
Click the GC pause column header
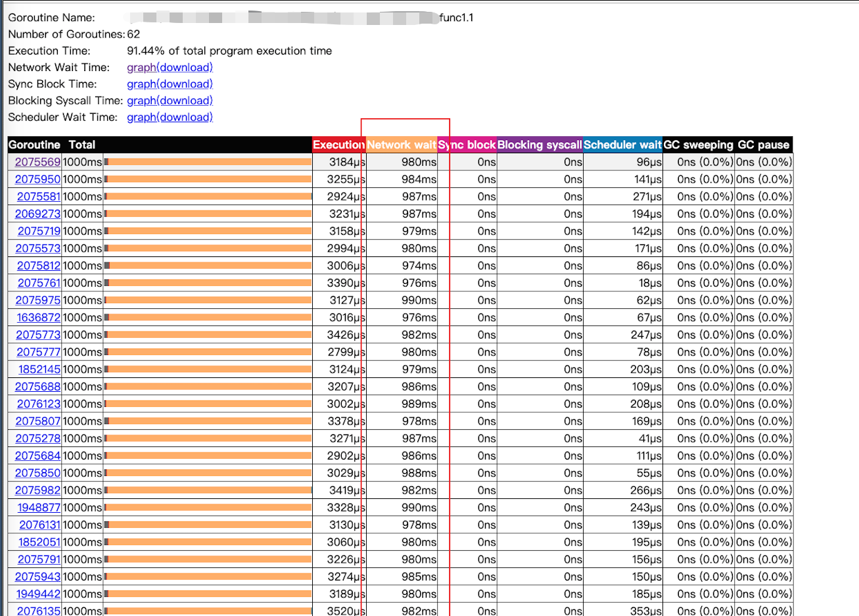click(763, 145)
